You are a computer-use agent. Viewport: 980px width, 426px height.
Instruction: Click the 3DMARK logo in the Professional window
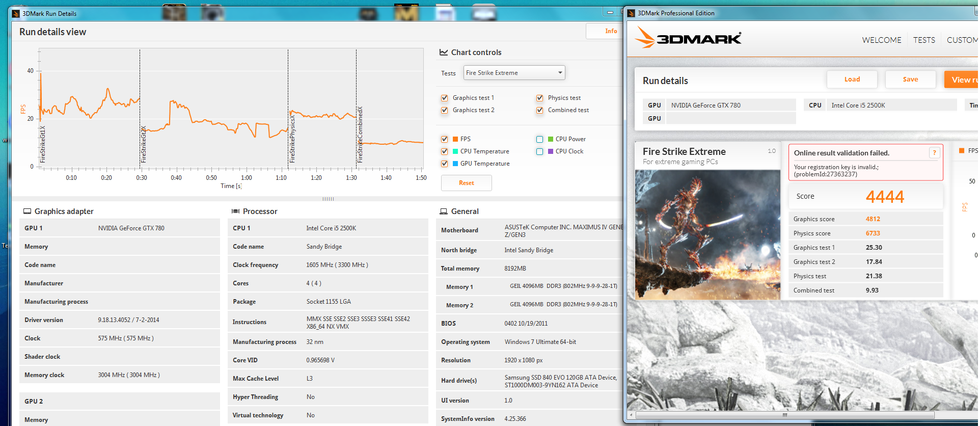(688, 38)
